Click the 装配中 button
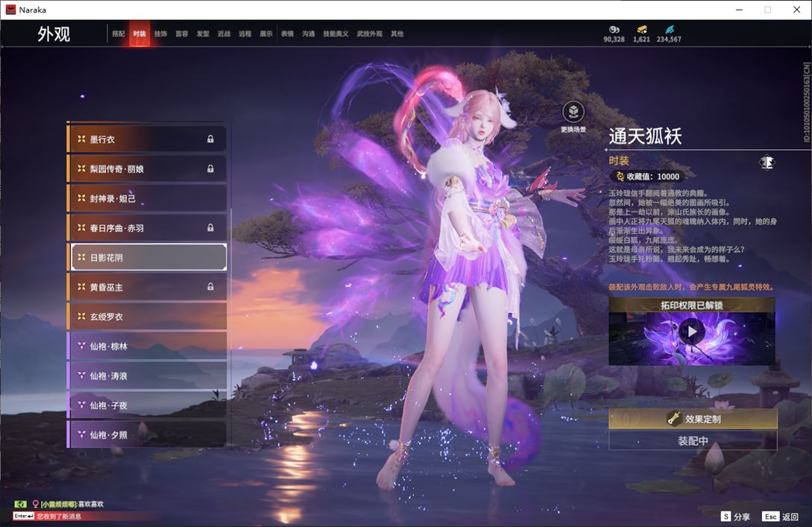 693,441
